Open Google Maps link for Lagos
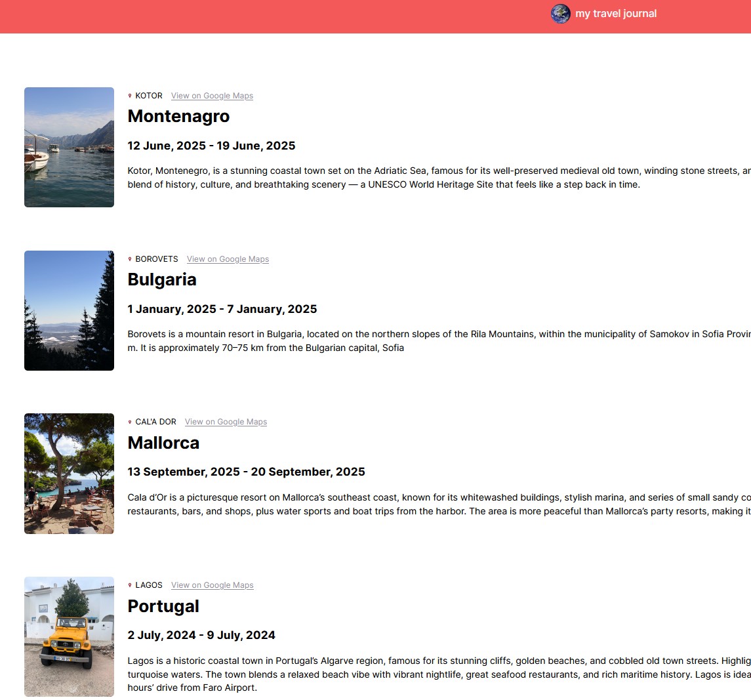Screen dimensions: 751x700 [x=212, y=585]
